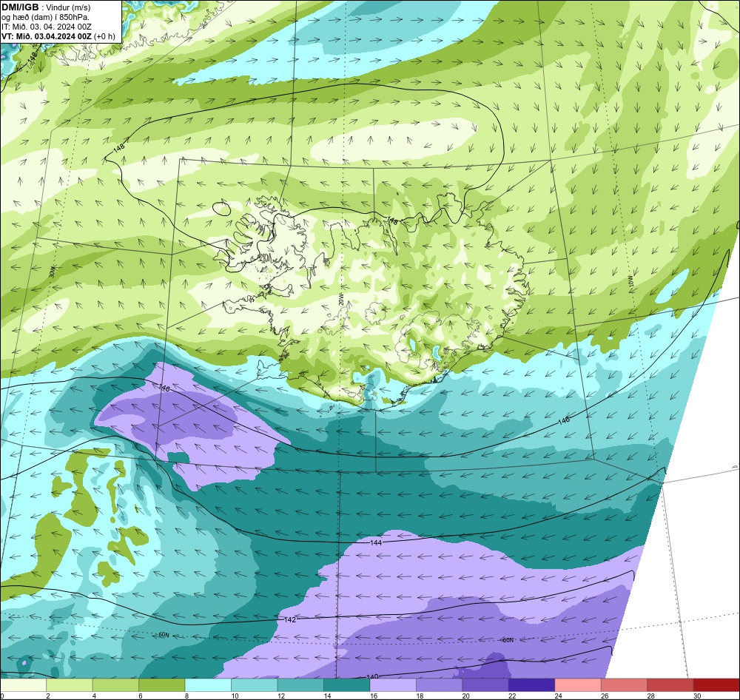The width and height of the screenshot is (740, 700).
Task: Click the 28–30 m/s red legend swatch
Action: point(670,685)
